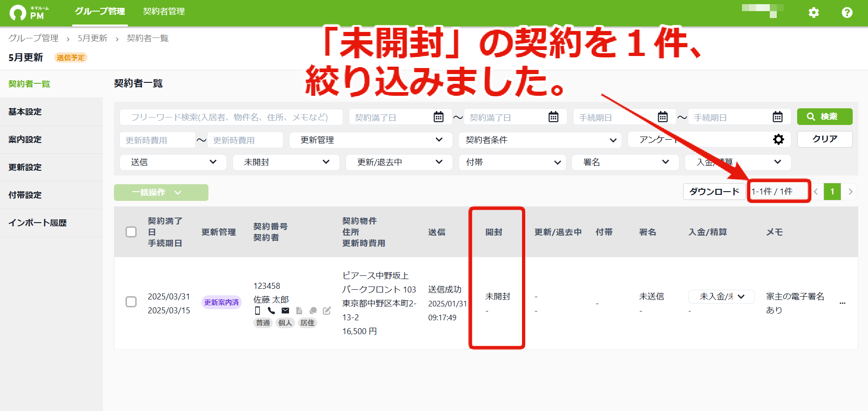Click smartphone icon under 佐藤 太郎
Viewport: 868px width, 411px height.
point(258,311)
